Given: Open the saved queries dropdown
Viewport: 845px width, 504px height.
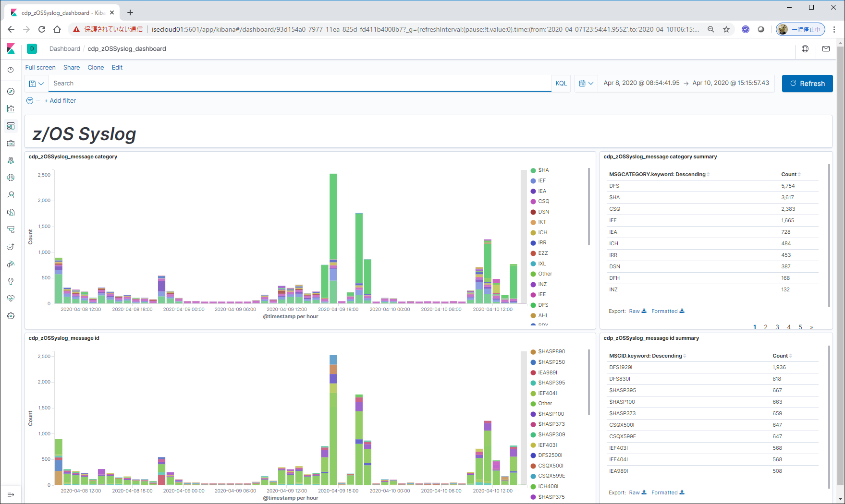Looking at the screenshot, I should (37, 84).
